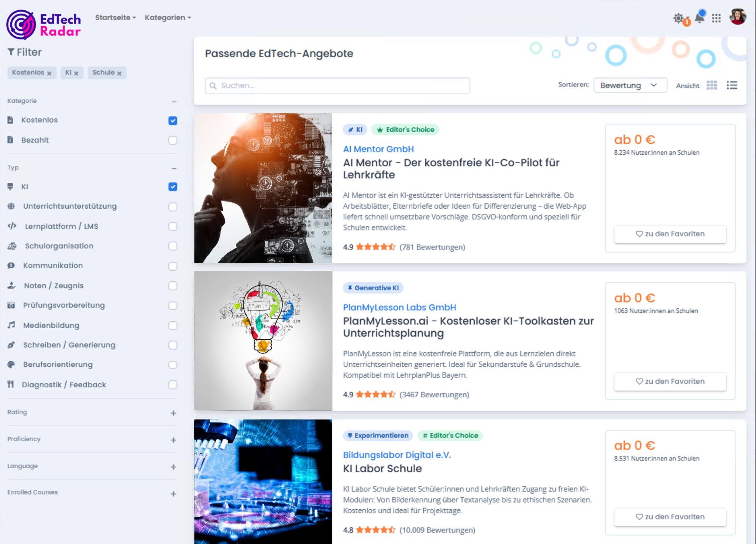Uncheck the Kostenlos category checkbox

[x=173, y=121]
